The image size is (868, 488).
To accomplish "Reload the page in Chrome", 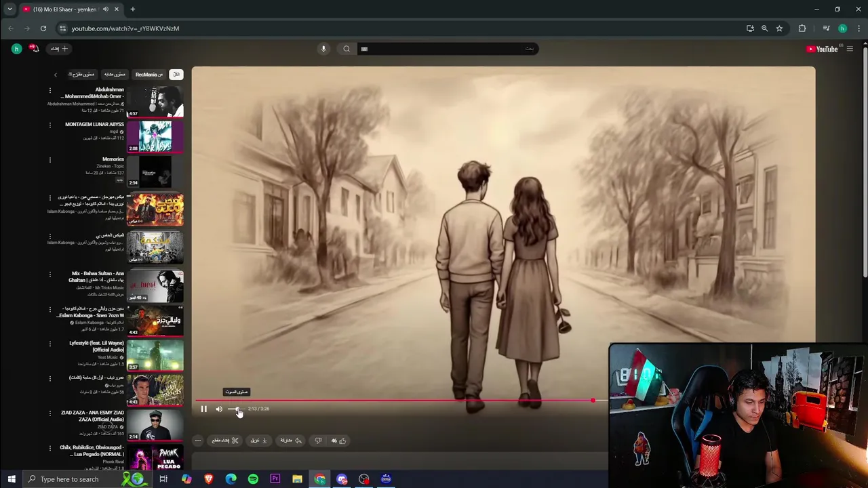I will (x=43, y=28).
